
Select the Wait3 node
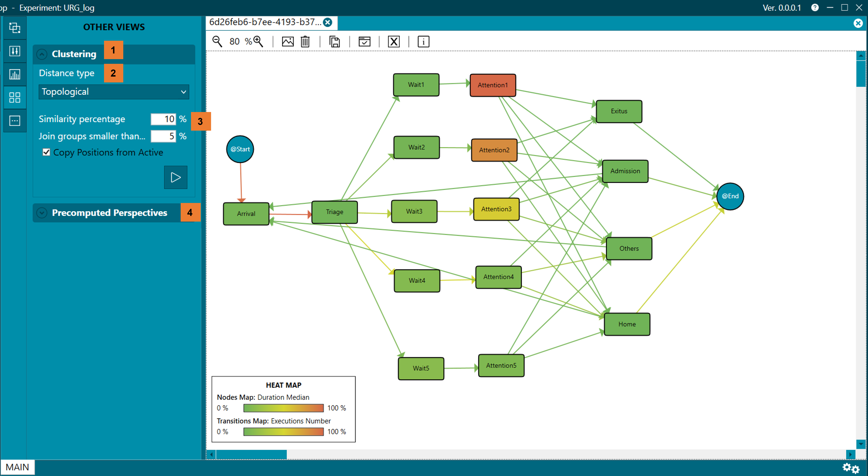pyautogui.click(x=414, y=211)
